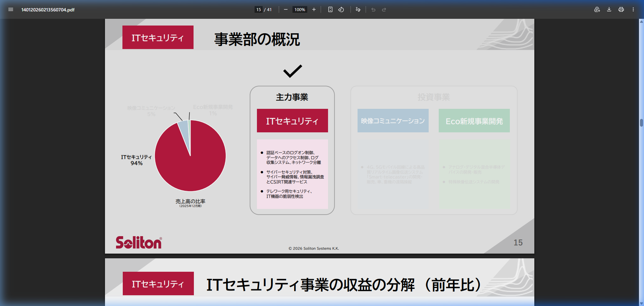This screenshot has height=306, width=644.
Task: Click the red ITセキュリティ label
Action: [x=158, y=37]
